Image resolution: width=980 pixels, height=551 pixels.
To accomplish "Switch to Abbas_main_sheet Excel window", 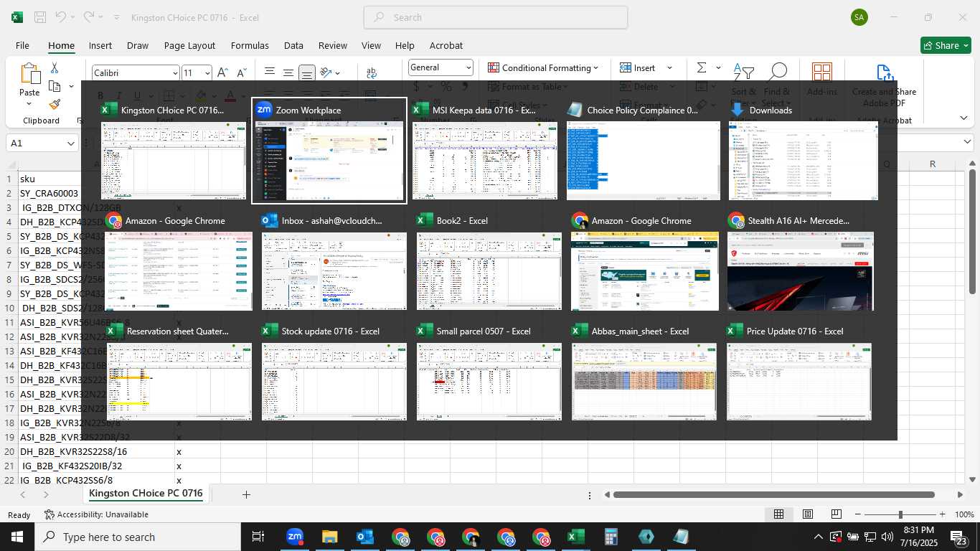I will (644, 372).
